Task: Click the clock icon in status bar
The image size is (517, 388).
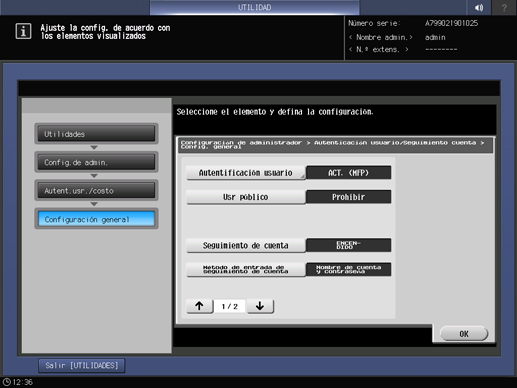Action: pyautogui.click(x=7, y=382)
